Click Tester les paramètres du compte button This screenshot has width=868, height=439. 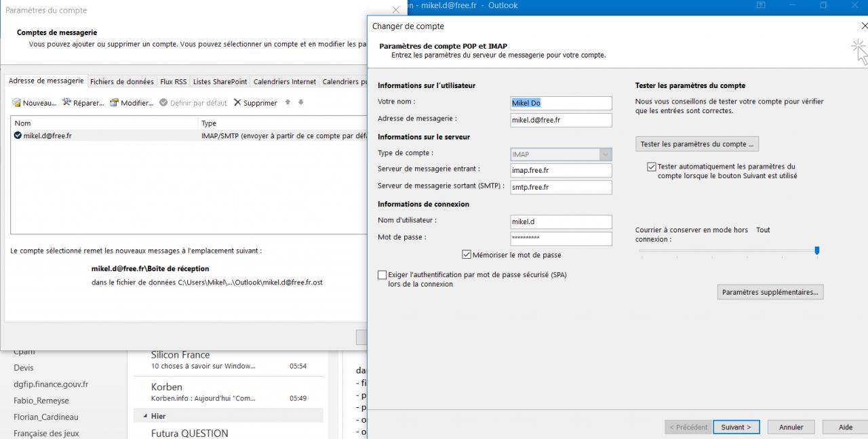pos(697,144)
